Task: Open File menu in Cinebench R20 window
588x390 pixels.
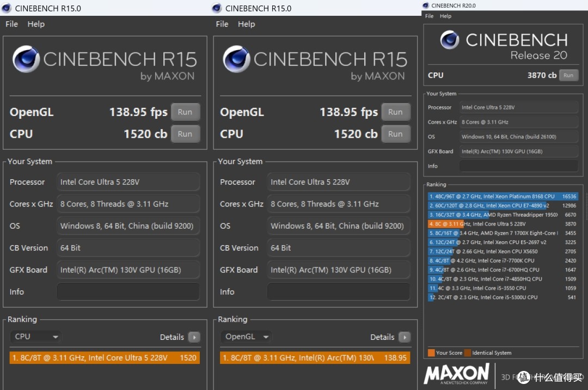Action: coord(430,16)
